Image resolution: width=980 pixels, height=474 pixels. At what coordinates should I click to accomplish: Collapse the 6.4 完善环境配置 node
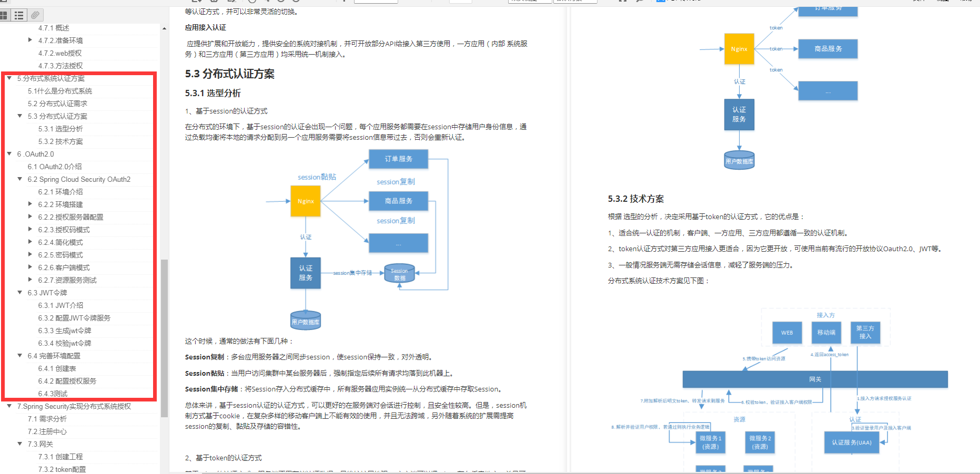pyautogui.click(x=20, y=355)
